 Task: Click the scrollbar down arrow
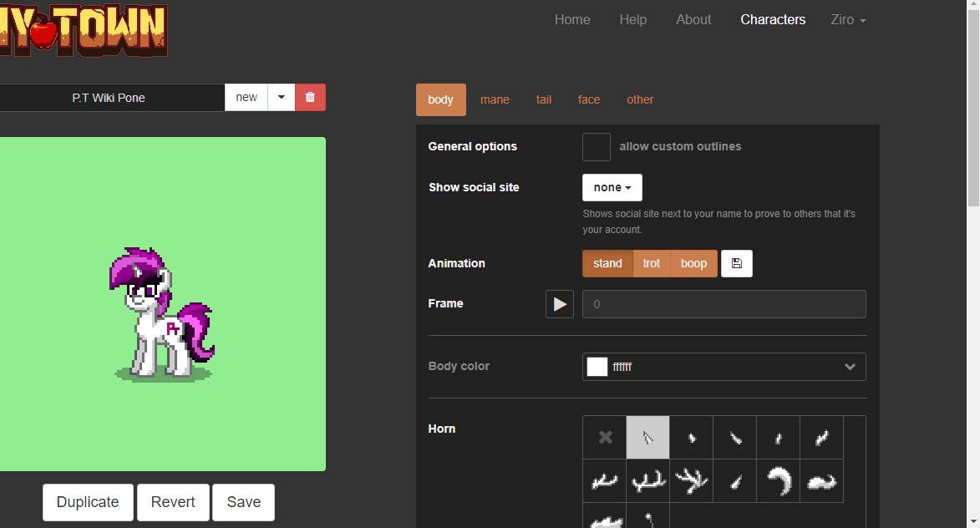point(974,522)
